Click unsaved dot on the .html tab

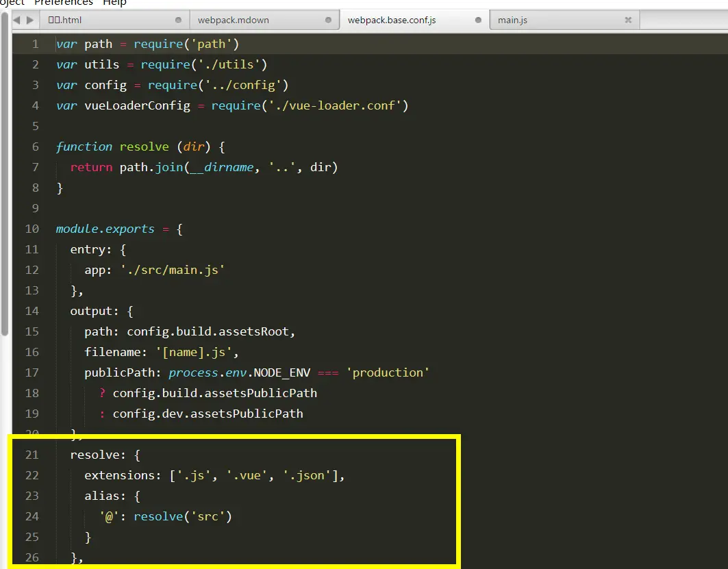pos(178,20)
